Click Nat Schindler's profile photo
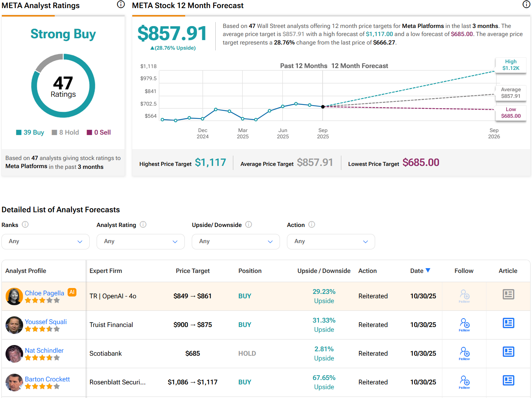 coord(14,353)
